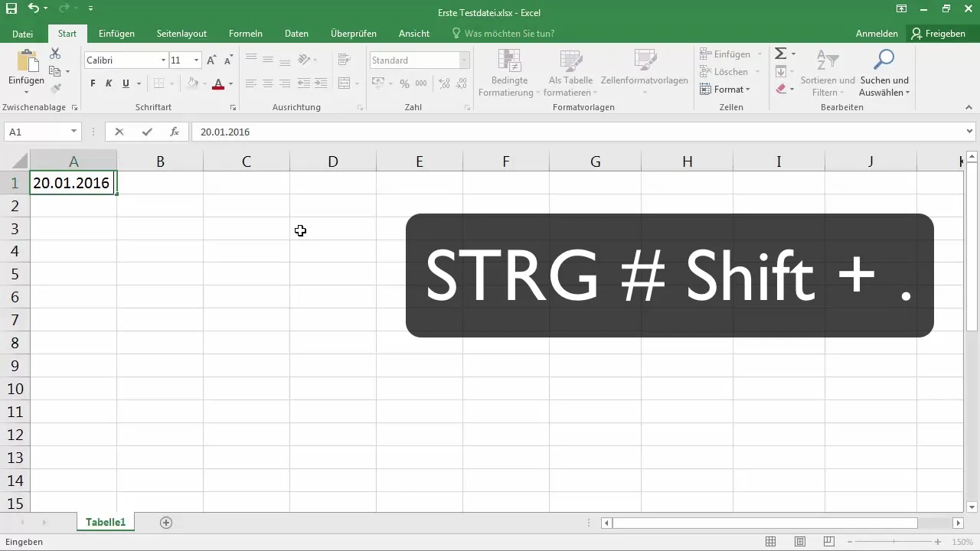
Task: Open Als Tabelle formatieren menu
Action: coord(571,73)
